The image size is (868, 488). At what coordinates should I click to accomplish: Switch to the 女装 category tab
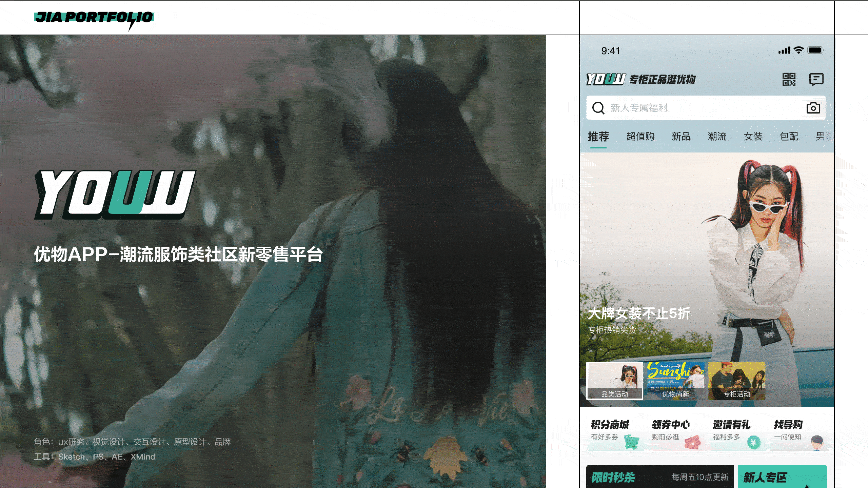tap(753, 136)
